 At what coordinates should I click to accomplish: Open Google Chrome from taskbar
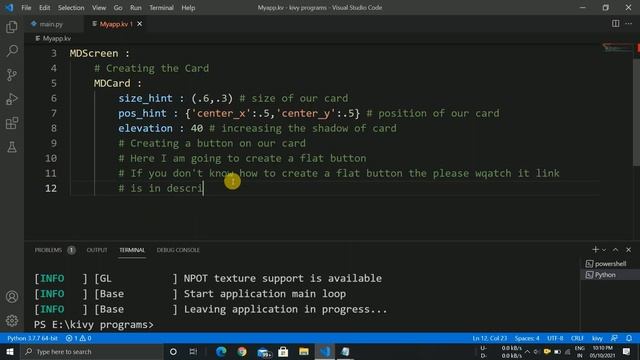click(242, 351)
